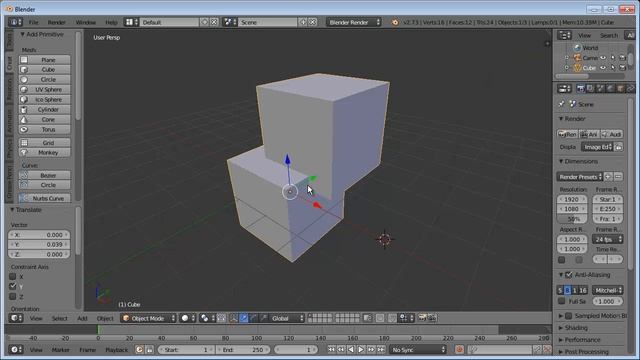Add a new screen layout
The height and width of the screenshot is (360, 640).
click(204, 22)
